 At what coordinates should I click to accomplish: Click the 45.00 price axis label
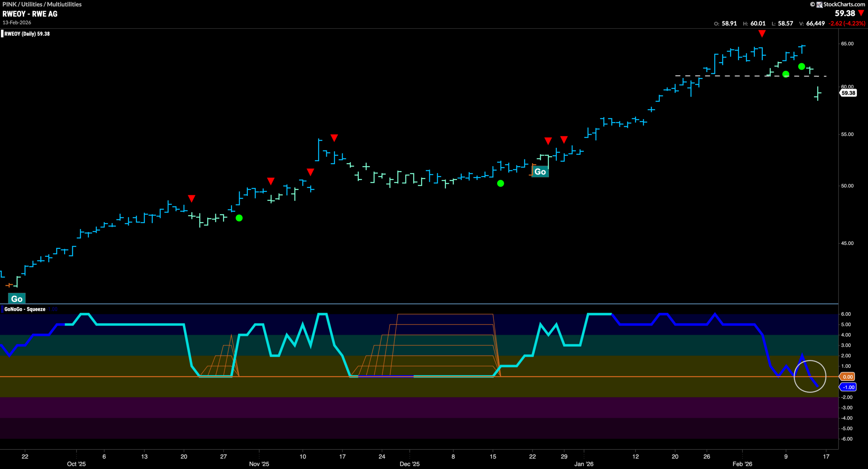(847, 243)
